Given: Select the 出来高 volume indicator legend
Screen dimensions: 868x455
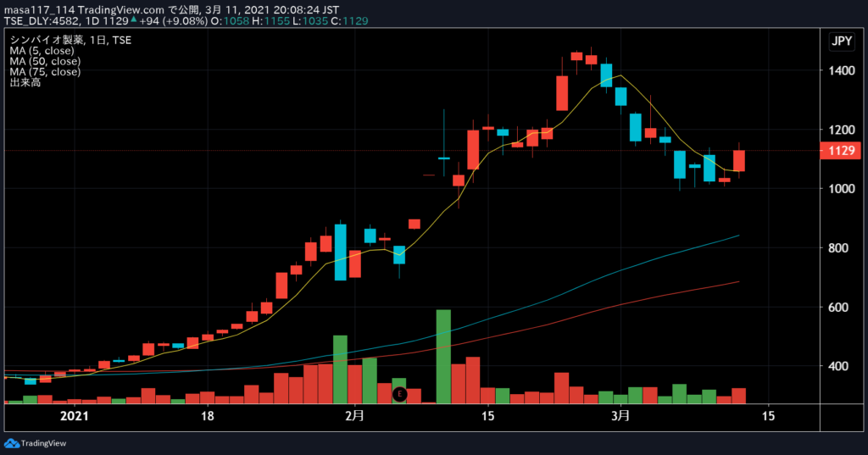Looking at the screenshot, I should click(25, 82).
